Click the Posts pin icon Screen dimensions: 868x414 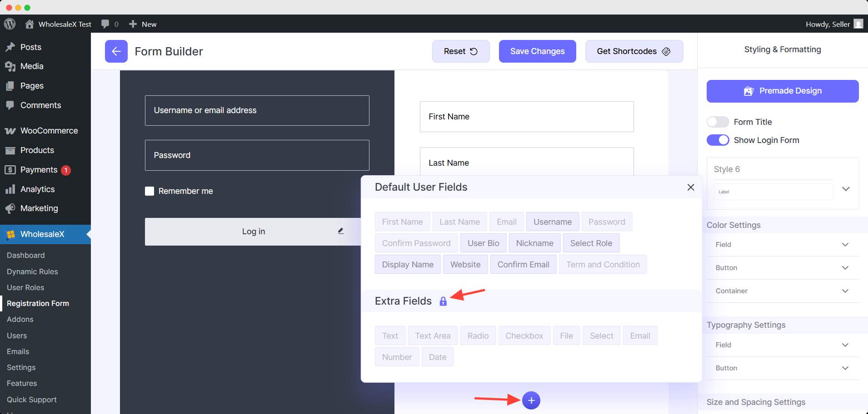10,47
